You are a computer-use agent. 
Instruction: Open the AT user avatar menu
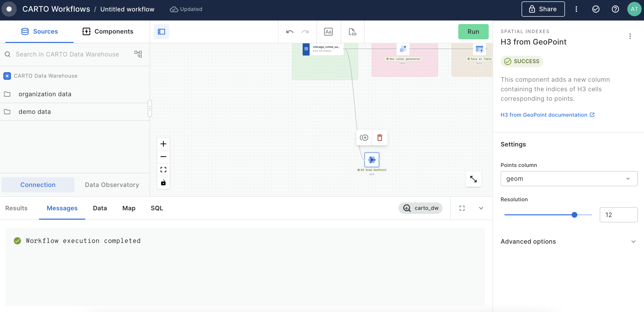[634, 9]
